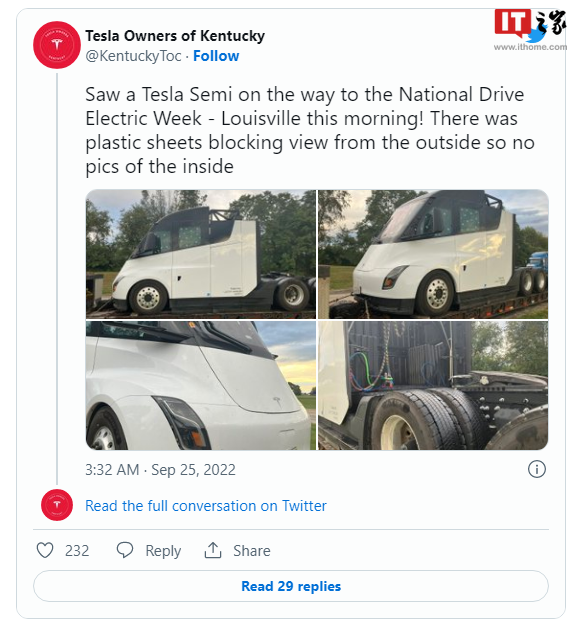Open the bottom-left headlight closeup photo
This screenshot has width=576, height=626.
click(201, 385)
